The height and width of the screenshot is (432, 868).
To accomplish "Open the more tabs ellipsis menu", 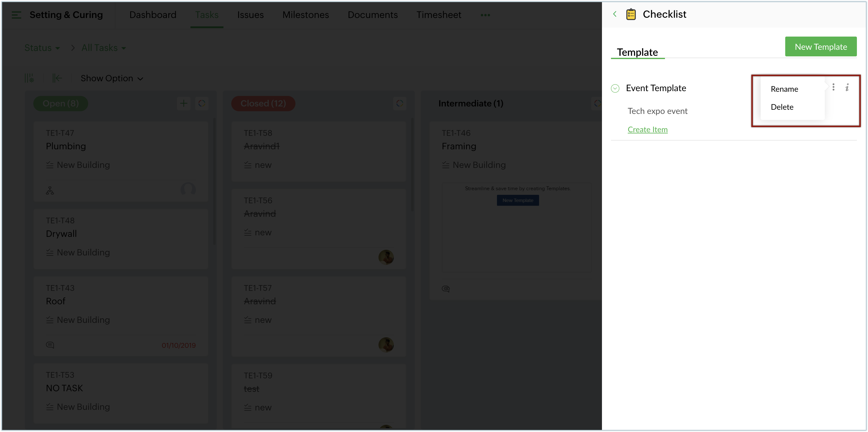I will pos(485,15).
